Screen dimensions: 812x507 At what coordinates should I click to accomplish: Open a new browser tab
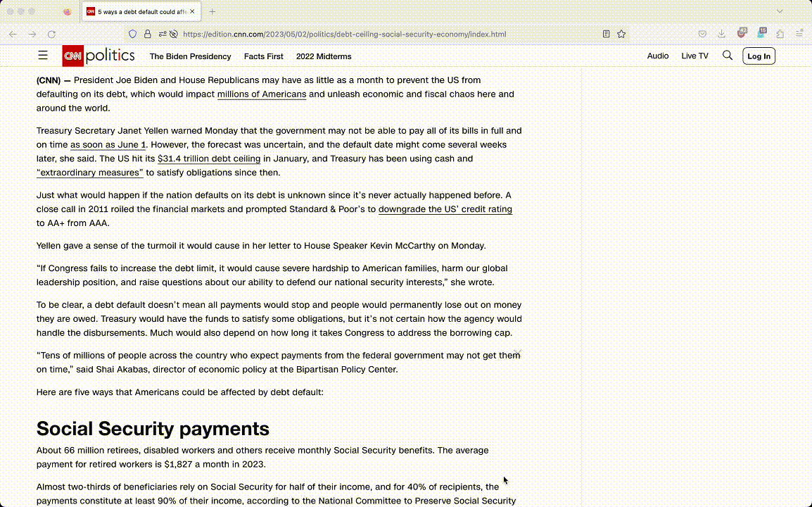[212, 11]
